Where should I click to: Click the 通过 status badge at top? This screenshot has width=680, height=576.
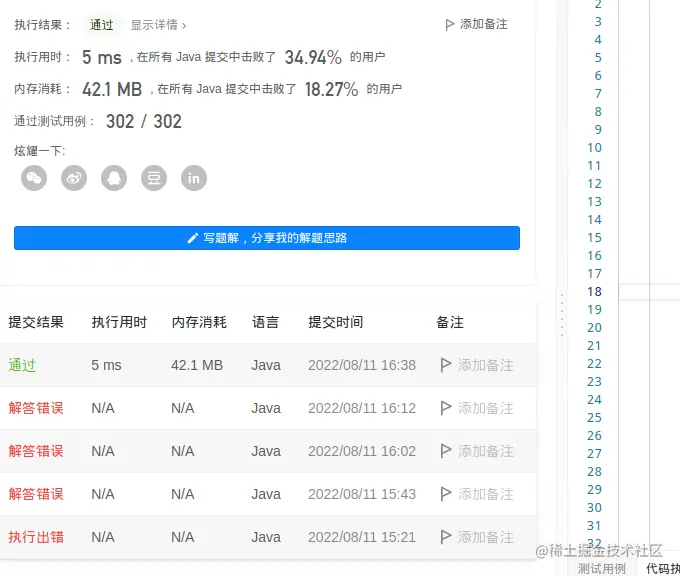pos(101,25)
